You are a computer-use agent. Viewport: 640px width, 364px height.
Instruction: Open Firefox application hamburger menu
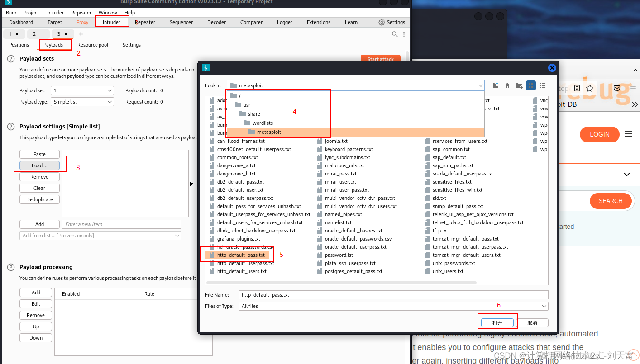(633, 88)
